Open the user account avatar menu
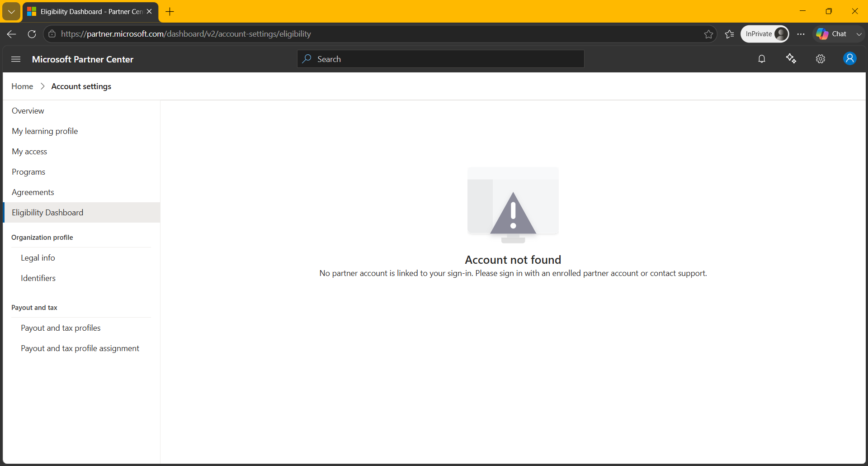 pyautogui.click(x=850, y=59)
